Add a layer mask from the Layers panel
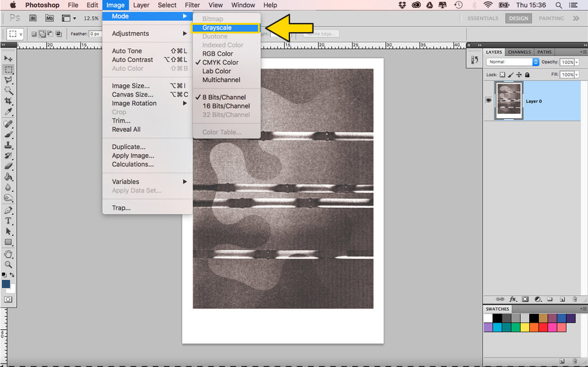588x367 pixels. 526,298
